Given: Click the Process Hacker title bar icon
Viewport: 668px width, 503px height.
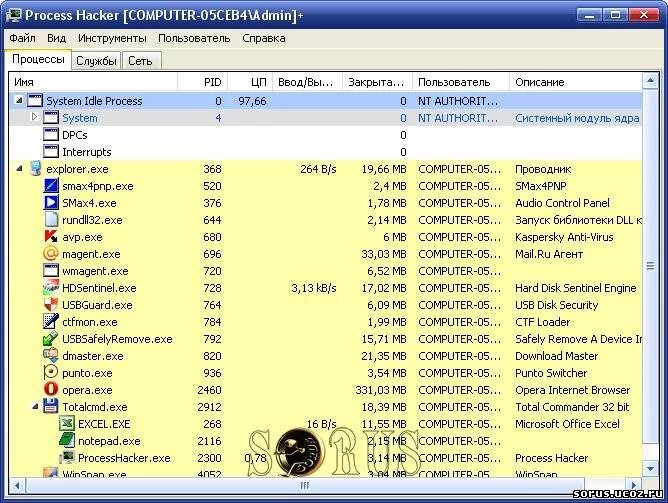Looking at the screenshot, I should pyautogui.click(x=13, y=15).
